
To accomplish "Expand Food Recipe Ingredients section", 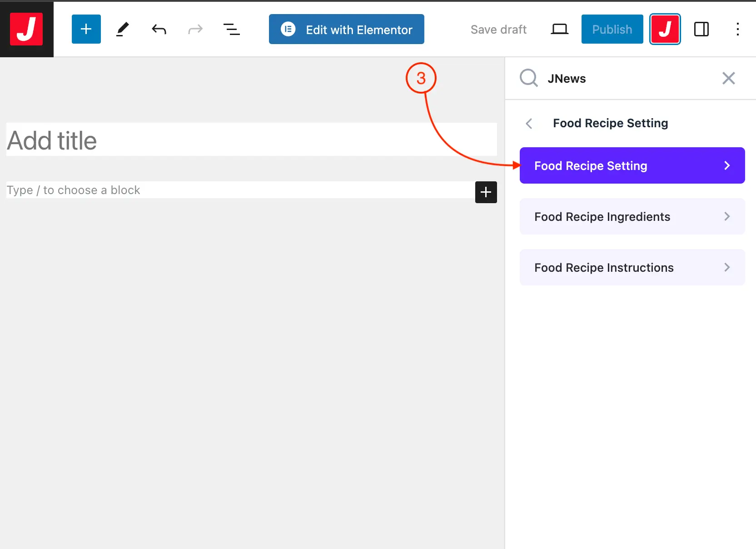I will [632, 216].
